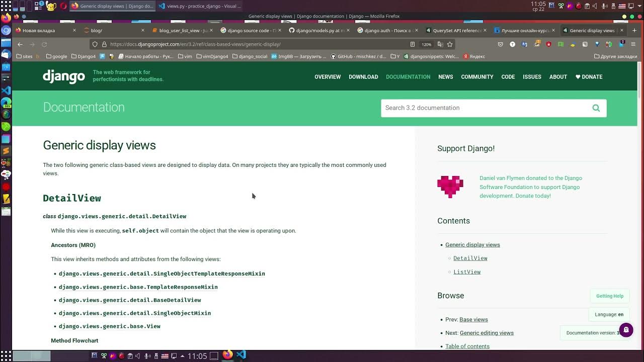The height and width of the screenshot is (362, 644).
Task: Open the Table of contents link
Action: 467,346
